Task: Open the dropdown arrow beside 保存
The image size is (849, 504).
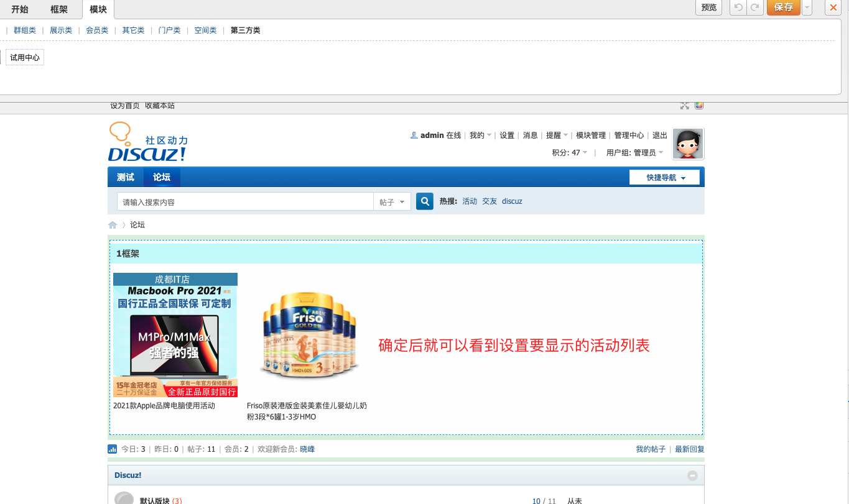Action: tap(807, 7)
